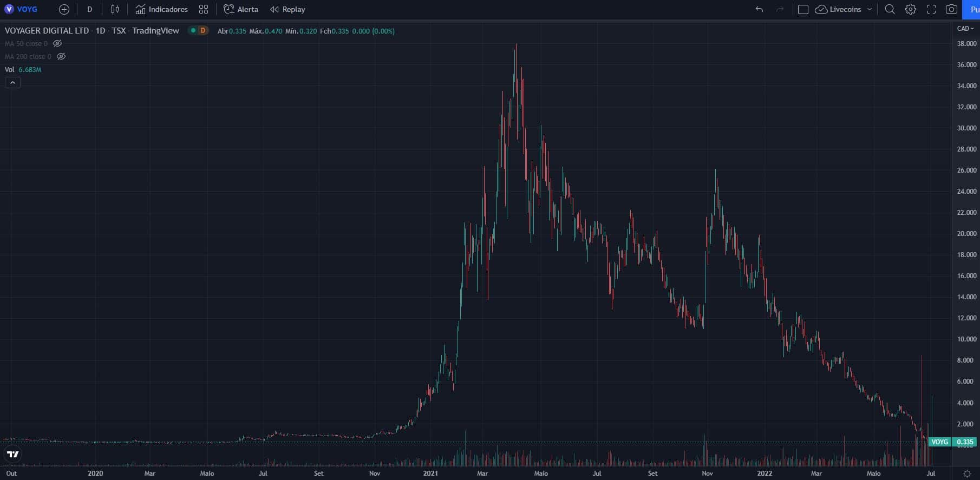This screenshot has width=980, height=480.
Task: Add a symbol to compare using the plus icon
Action: click(64, 9)
